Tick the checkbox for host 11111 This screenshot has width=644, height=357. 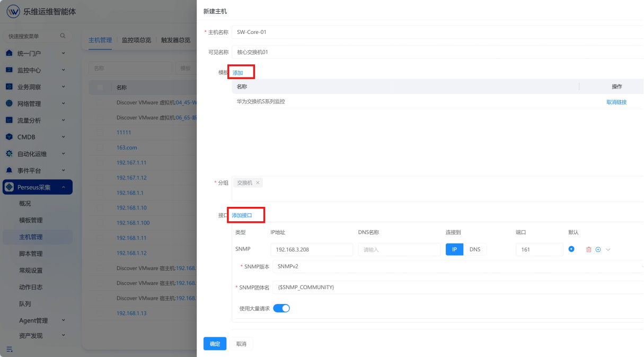pyautogui.click(x=100, y=132)
